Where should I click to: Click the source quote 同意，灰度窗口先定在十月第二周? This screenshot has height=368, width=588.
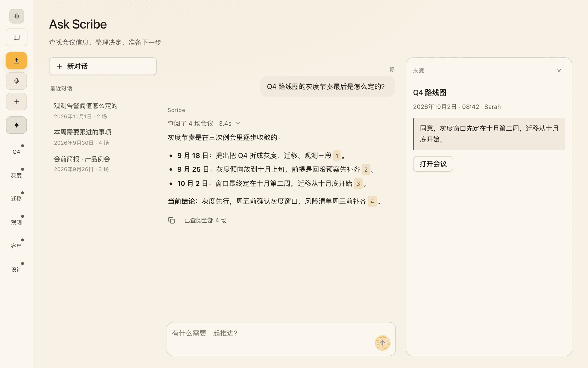(489, 134)
